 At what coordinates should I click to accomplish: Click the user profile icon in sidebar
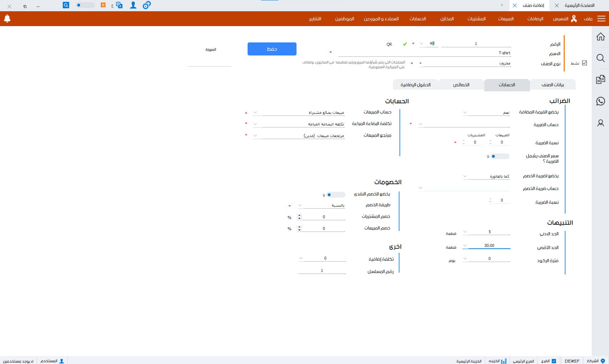[601, 123]
